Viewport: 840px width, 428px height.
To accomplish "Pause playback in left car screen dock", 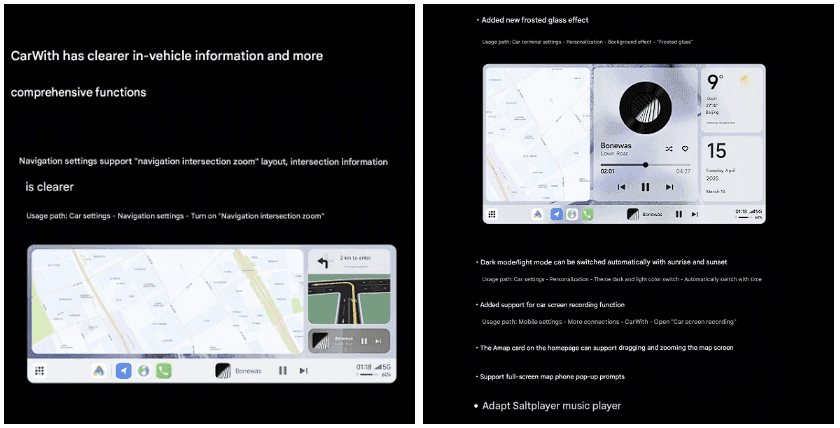I will point(283,371).
